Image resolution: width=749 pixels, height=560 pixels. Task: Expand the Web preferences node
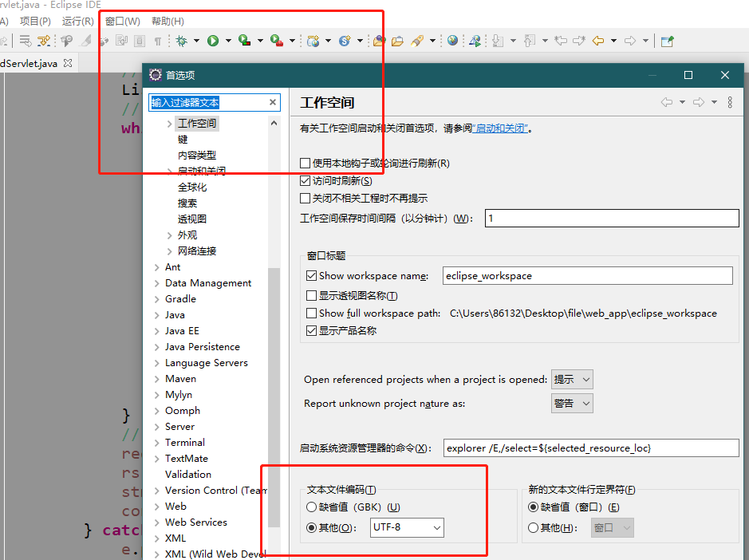coord(156,507)
